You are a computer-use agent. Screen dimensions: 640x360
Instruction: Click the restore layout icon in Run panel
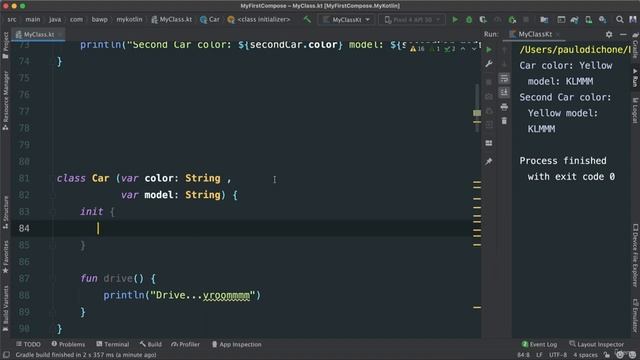[489, 143]
